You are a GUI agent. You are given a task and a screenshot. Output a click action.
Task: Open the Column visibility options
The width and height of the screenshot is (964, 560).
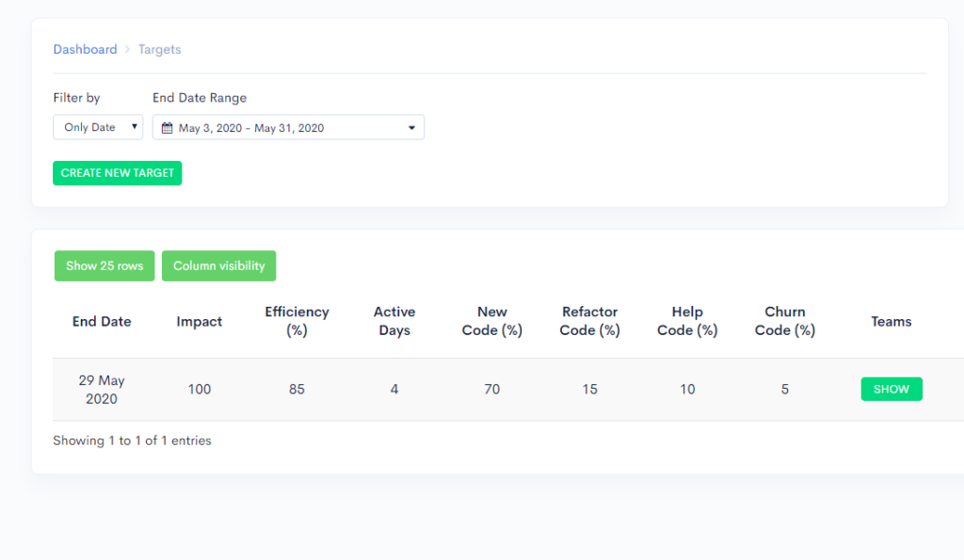(x=218, y=265)
